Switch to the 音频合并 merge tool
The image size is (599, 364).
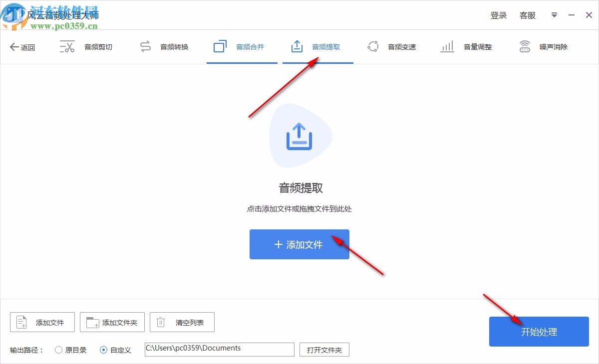pyautogui.click(x=242, y=46)
